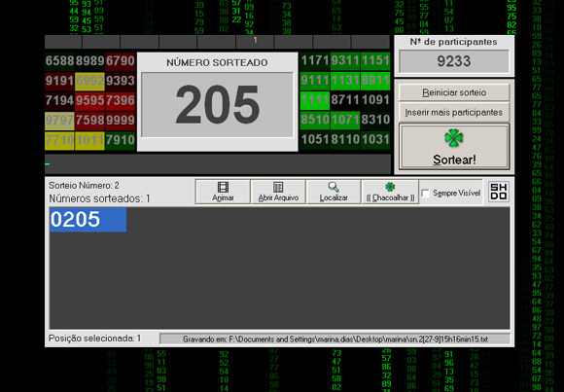Image resolution: width=564 pixels, height=392 pixels.
Task: Click the Localizar magnifier icon
Action: [x=334, y=187]
